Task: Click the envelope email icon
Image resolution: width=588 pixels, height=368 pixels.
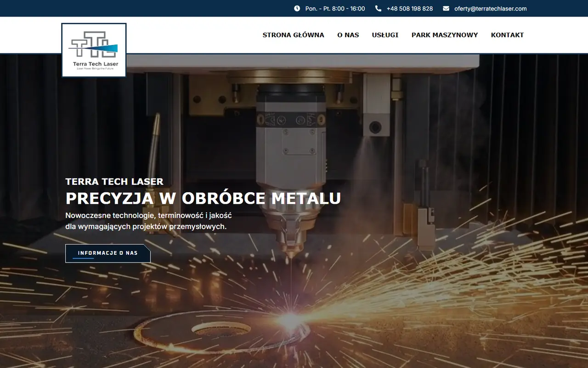Action: 446,8
